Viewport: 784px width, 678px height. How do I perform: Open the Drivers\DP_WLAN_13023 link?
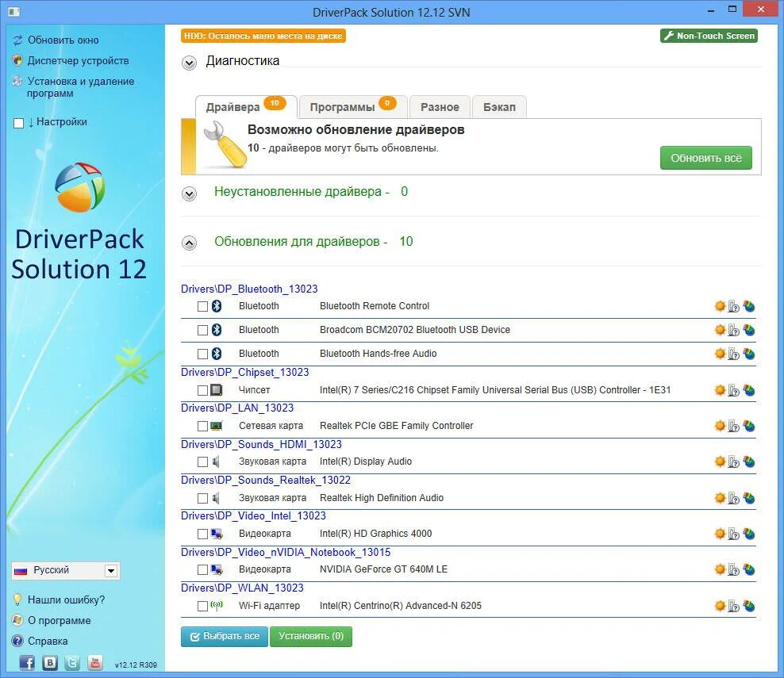242,588
